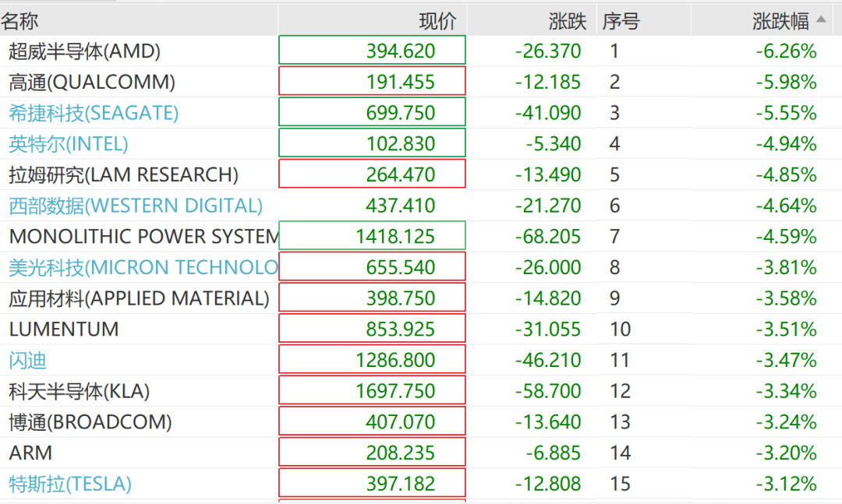Select the 高通(QUALCOMM) row

[x=421, y=82]
